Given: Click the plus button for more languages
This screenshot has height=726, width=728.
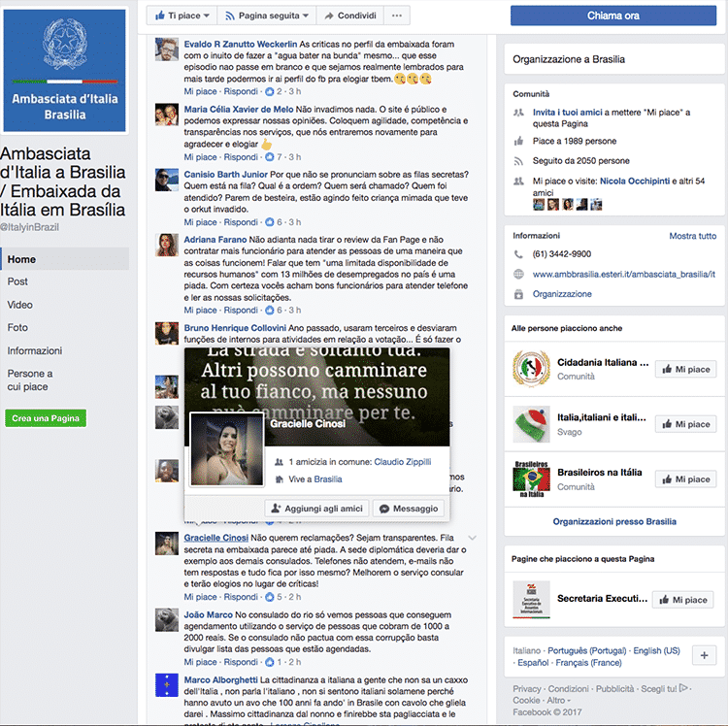Looking at the screenshot, I should [x=704, y=655].
